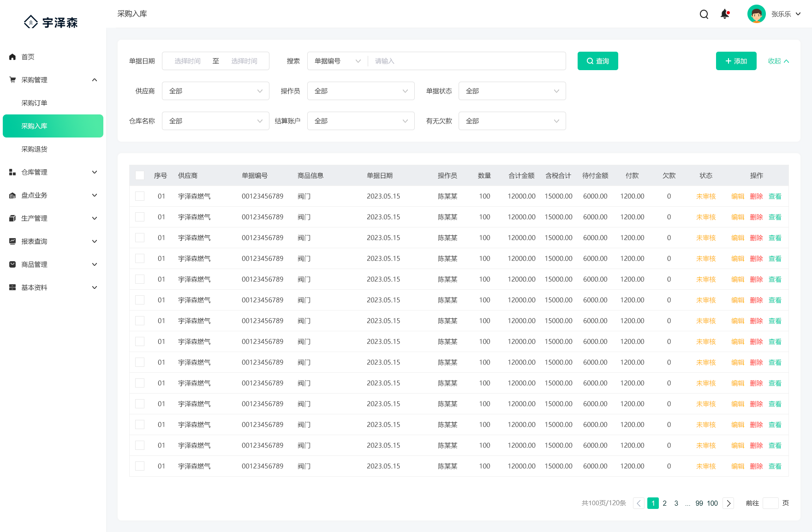This screenshot has height=532, width=812.
Task: Click the 查询 button
Action: [x=597, y=61]
